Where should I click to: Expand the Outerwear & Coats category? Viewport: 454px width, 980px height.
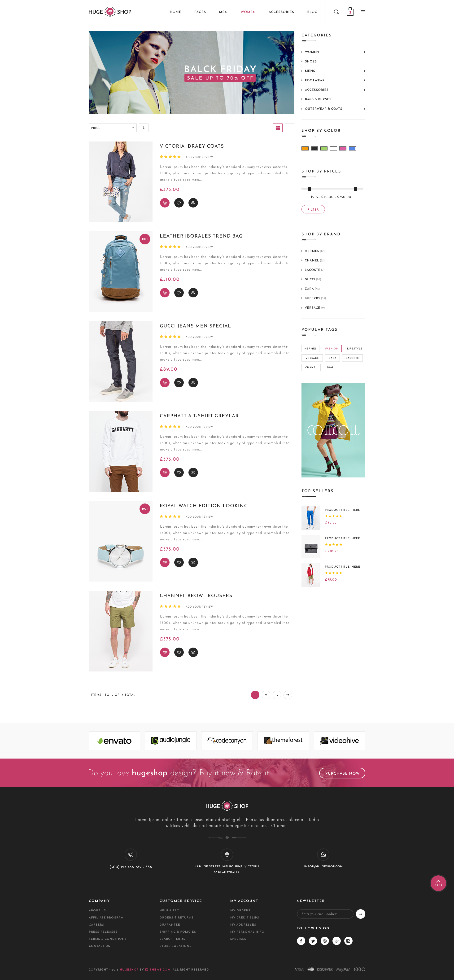tap(364, 109)
